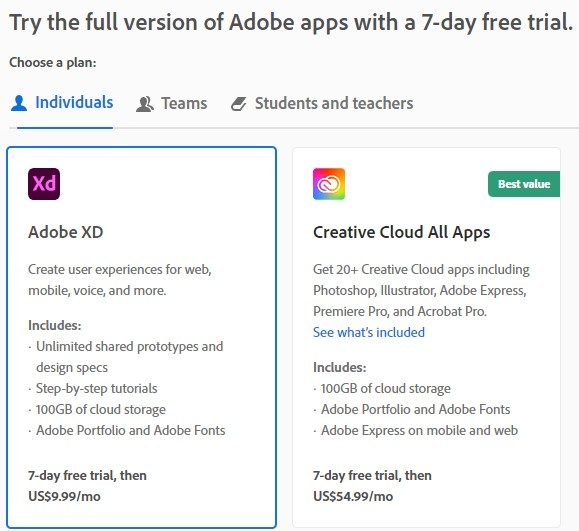Click the 7-day free trial headline
Viewport: 579px width, 531px height.
coord(291,23)
